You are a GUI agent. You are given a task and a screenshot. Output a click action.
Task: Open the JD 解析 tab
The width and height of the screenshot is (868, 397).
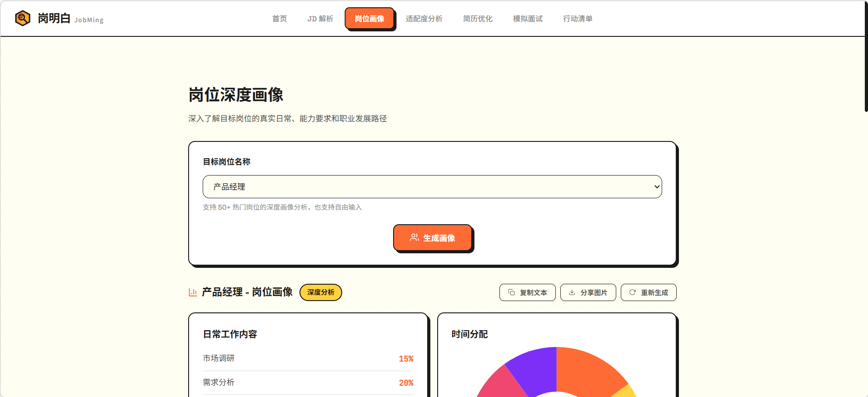320,19
